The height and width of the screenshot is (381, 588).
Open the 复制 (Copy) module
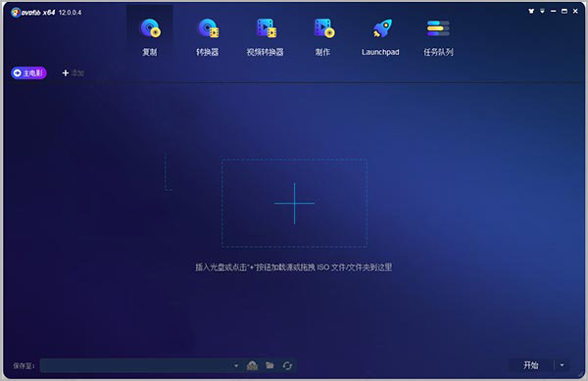(150, 36)
